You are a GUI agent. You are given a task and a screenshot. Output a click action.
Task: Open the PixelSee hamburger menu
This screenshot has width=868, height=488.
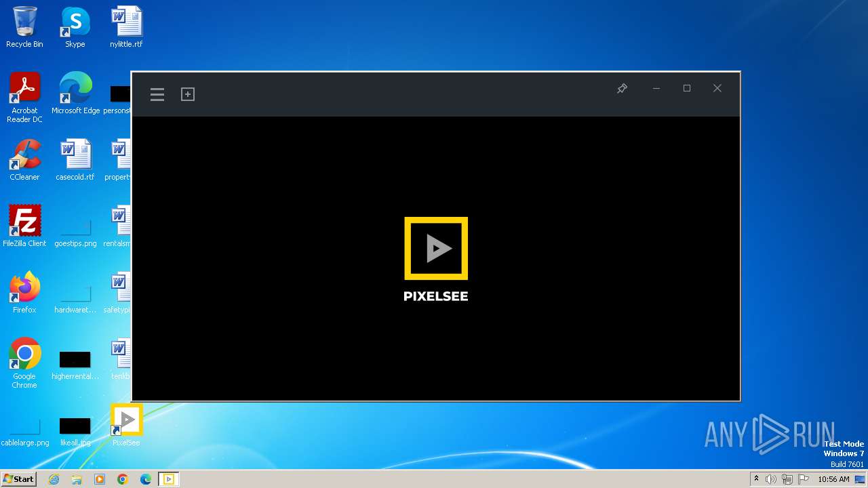[157, 94]
